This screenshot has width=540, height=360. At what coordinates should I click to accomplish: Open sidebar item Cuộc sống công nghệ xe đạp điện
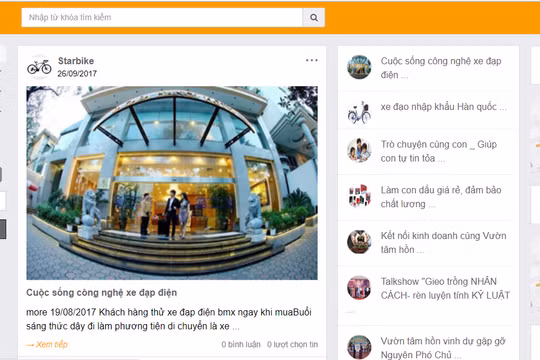(441, 68)
